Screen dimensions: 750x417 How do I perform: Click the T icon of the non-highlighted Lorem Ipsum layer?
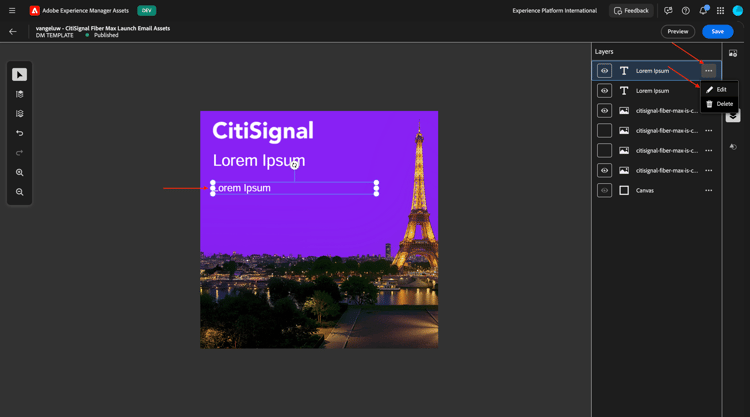coord(624,91)
